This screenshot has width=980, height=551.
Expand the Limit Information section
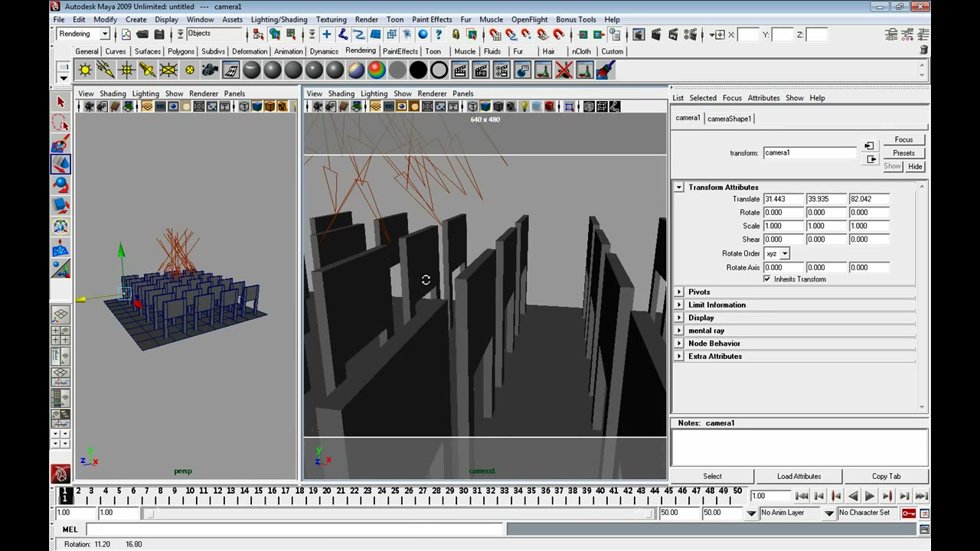click(678, 305)
